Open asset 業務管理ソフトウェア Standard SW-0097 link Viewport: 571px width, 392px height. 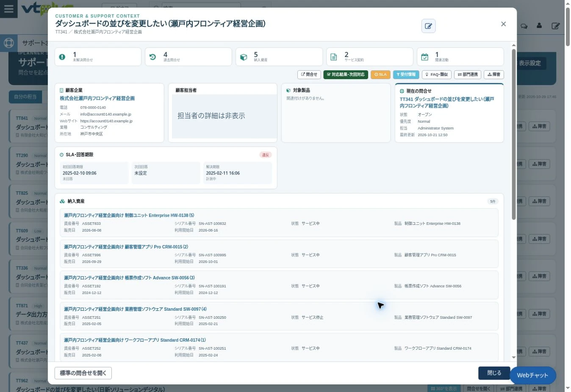tap(136, 309)
